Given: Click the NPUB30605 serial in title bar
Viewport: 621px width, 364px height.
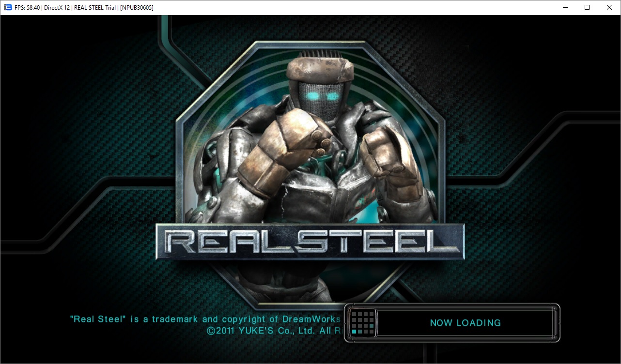Looking at the screenshot, I should (x=137, y=8).
